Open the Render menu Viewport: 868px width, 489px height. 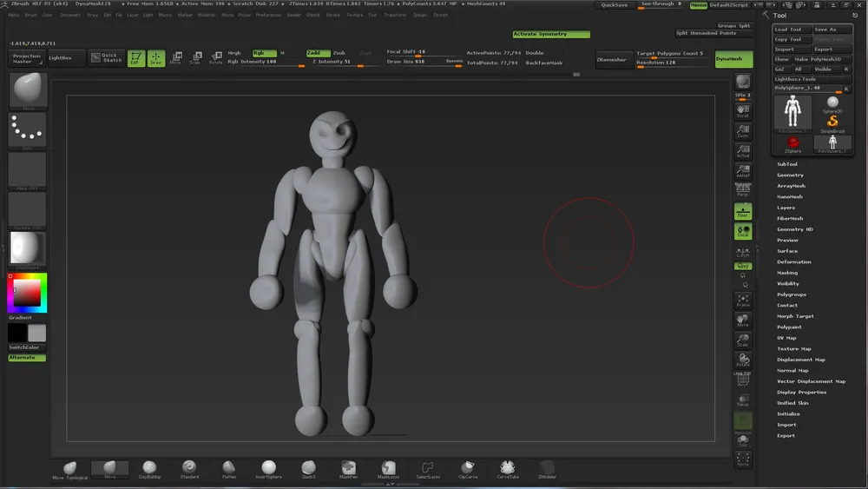tap(294, 15)
